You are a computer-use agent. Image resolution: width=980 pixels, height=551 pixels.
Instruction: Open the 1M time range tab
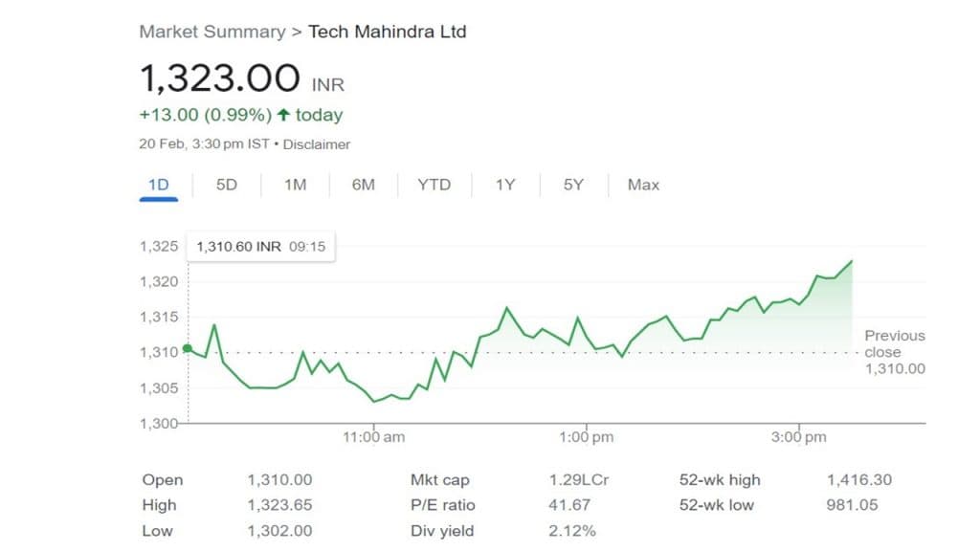[x=295, y=185]
